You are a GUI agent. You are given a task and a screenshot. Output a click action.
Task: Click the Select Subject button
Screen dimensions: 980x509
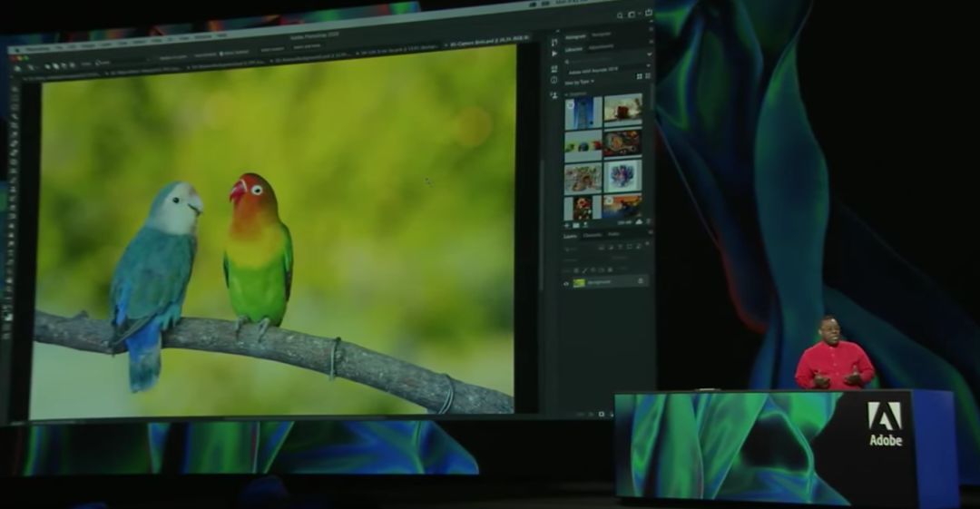point(271,49)
